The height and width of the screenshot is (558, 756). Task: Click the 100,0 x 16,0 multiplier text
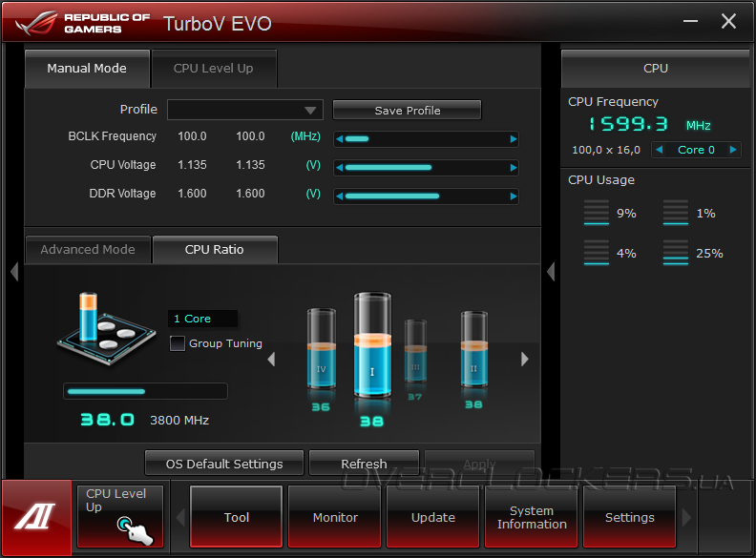(x=606, y=150)
